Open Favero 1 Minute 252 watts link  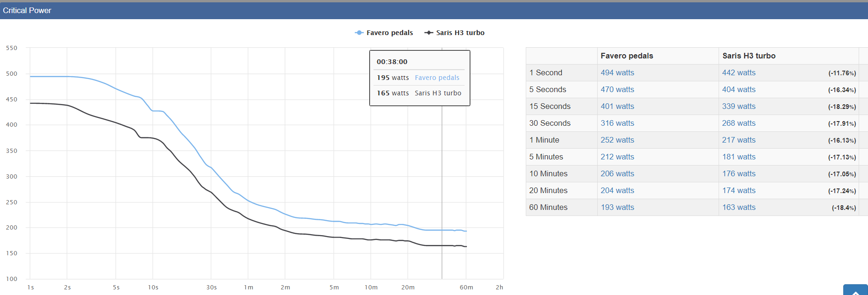(x=617, y=140)
